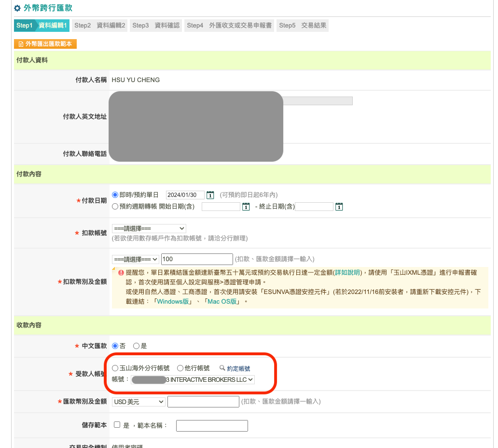The height and width of the screenshot is (448, 498).
Task: Go to Step5 交易結果 tab
Action: [303, 26]
